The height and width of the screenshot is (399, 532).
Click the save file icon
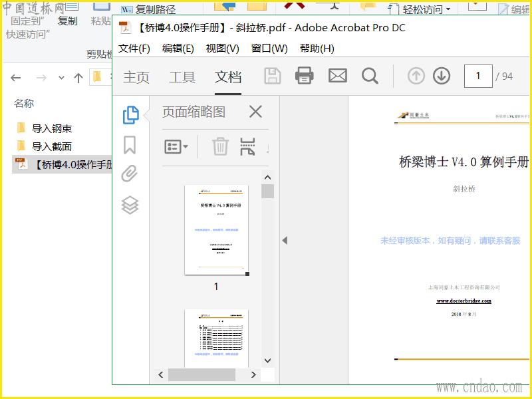pyautogui.click(x=273, y=76)
